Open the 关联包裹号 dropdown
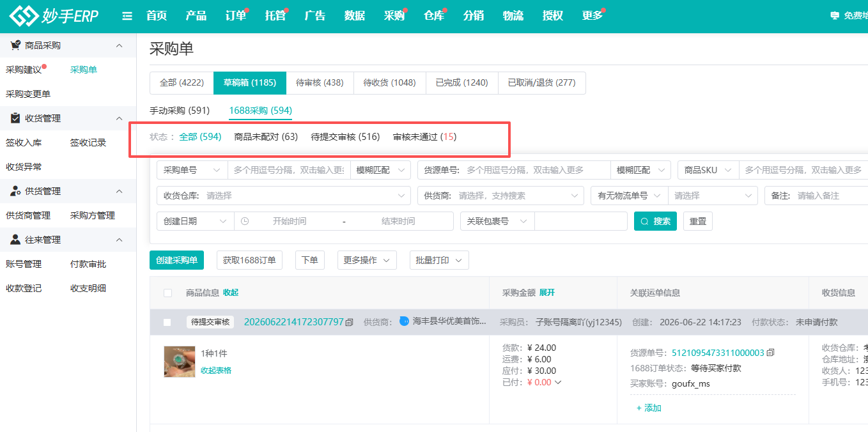 click(497, 221)
